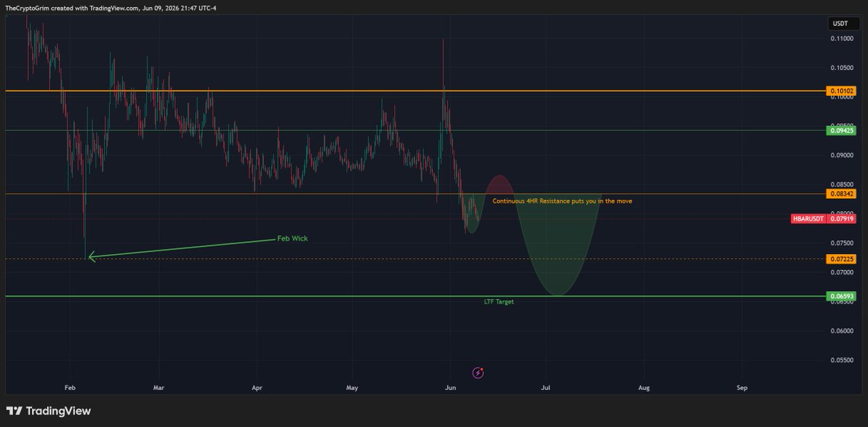The height and width of the screenshot is (427, 868).
Task: Click the LTF Target annotation text
Action: click(x=499, y=302)
